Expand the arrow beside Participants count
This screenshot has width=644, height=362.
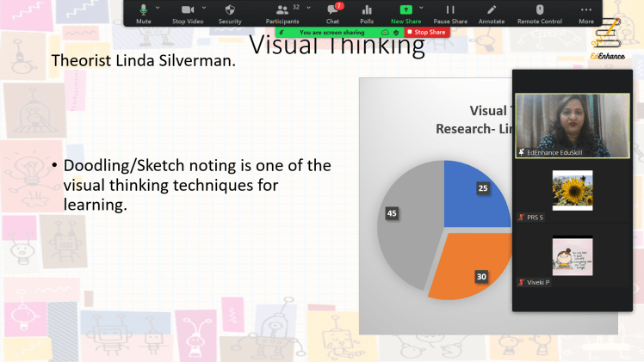(309, 7)
